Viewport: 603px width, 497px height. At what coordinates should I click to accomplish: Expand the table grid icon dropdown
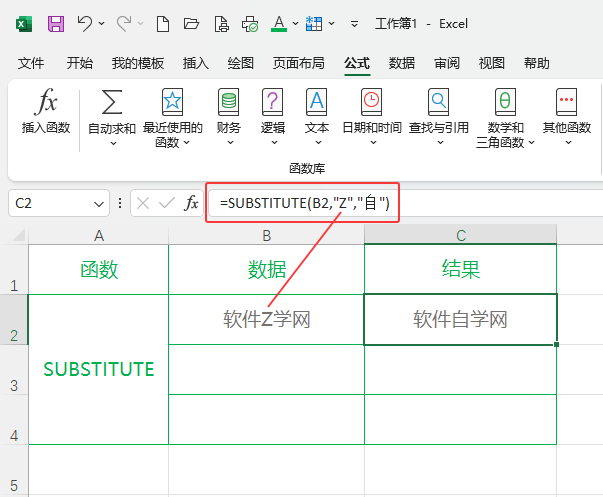coord(331,24)
